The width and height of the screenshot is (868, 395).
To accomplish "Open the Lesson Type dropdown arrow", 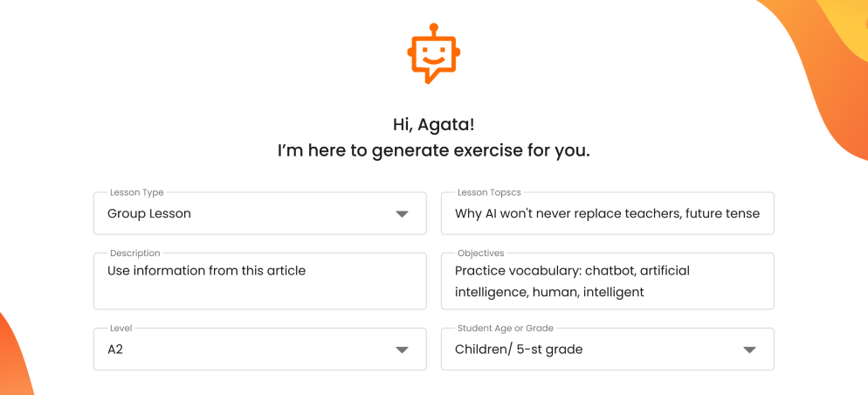I will pos(402,214).
